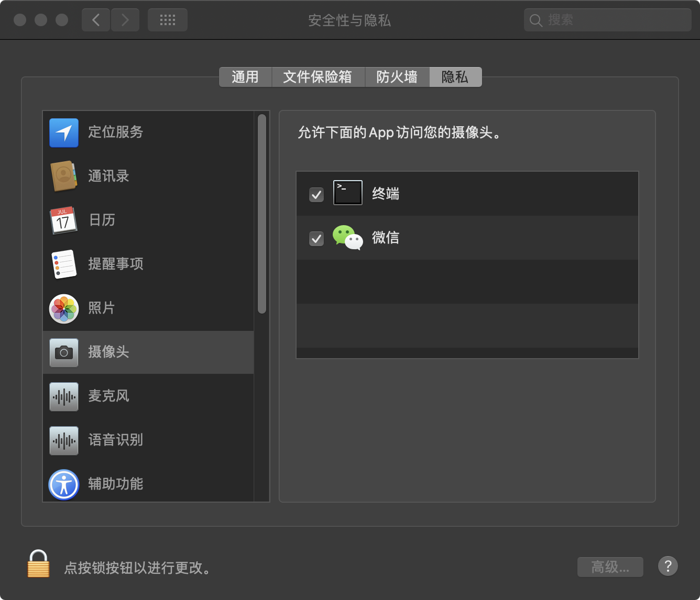The image size is (700, 600).
Task: Open 照片 photos privacy settings
Action: [63, 308]
